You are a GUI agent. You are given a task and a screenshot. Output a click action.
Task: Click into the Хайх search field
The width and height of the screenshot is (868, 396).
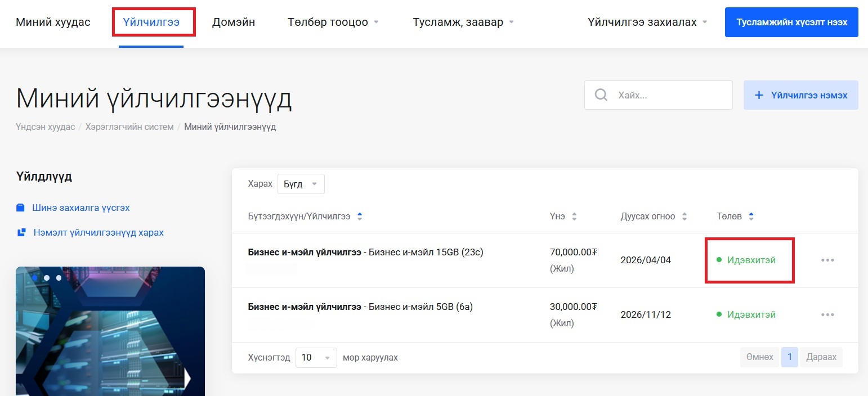click(x=670, y=95)
